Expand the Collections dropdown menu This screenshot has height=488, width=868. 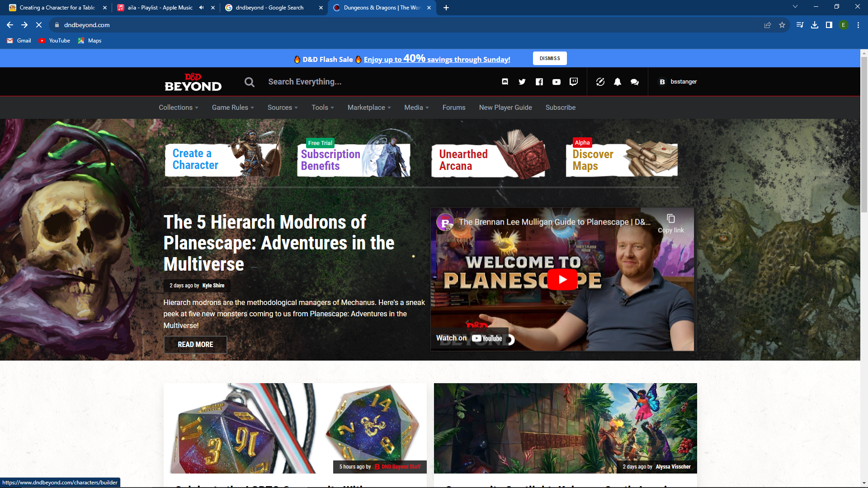[x=179, y=108]
